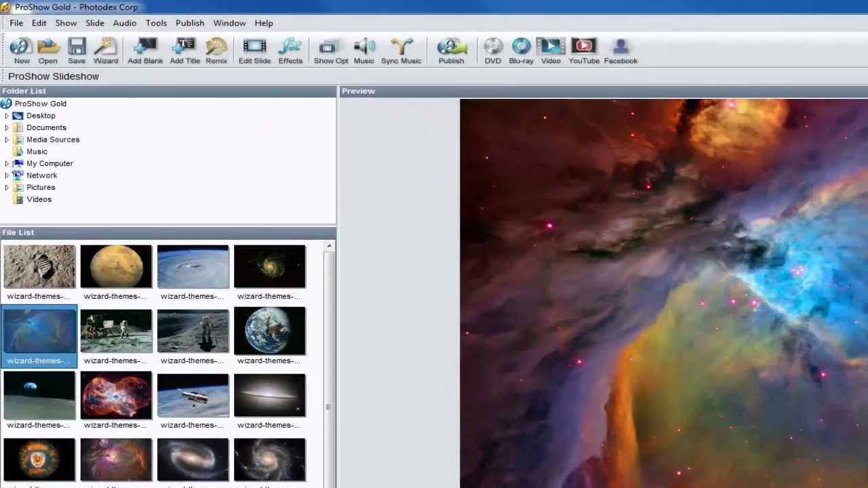Screen dimensions: 868x488
Task: Open the Effects tool
Action: click(x=290, y=51)
